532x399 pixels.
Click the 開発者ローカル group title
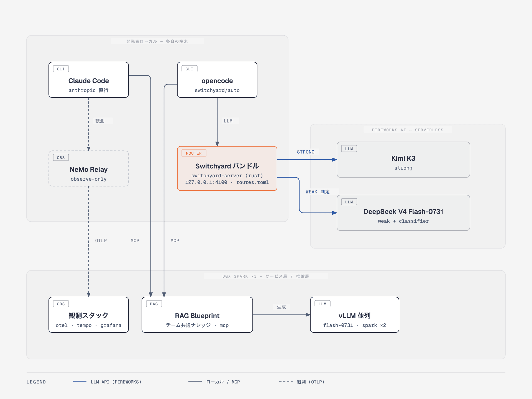click(x=157, y=41)
